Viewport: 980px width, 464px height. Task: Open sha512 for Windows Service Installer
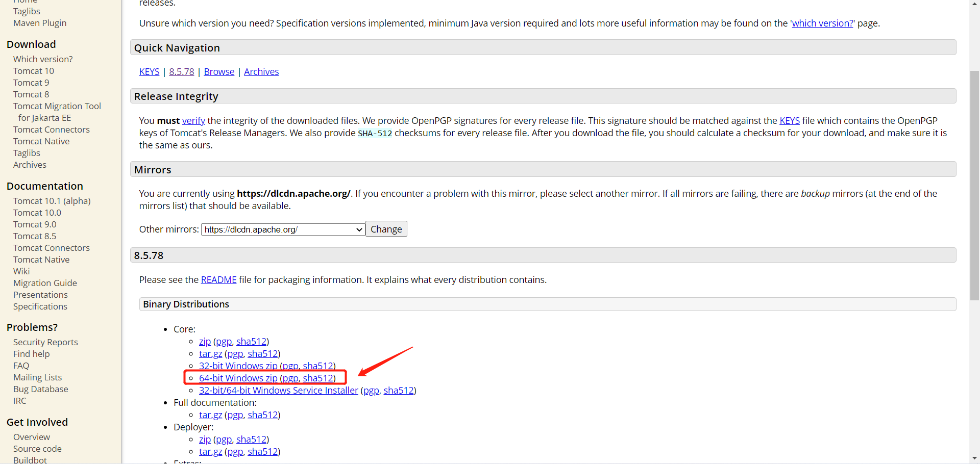pos(399,391)
